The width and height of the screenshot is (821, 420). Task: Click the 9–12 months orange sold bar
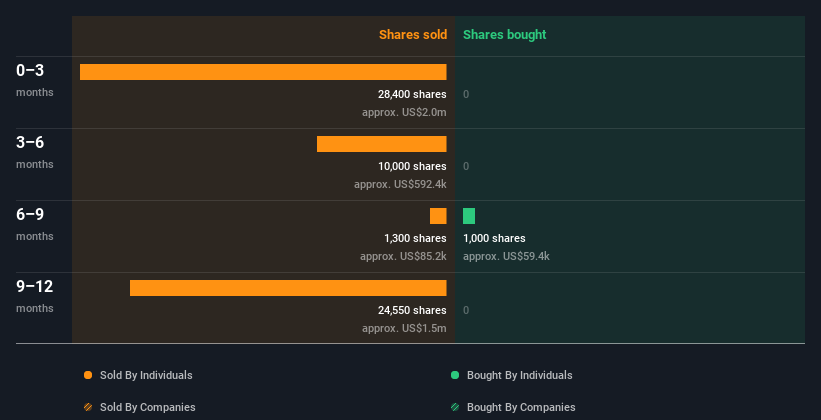click(288, 288)
